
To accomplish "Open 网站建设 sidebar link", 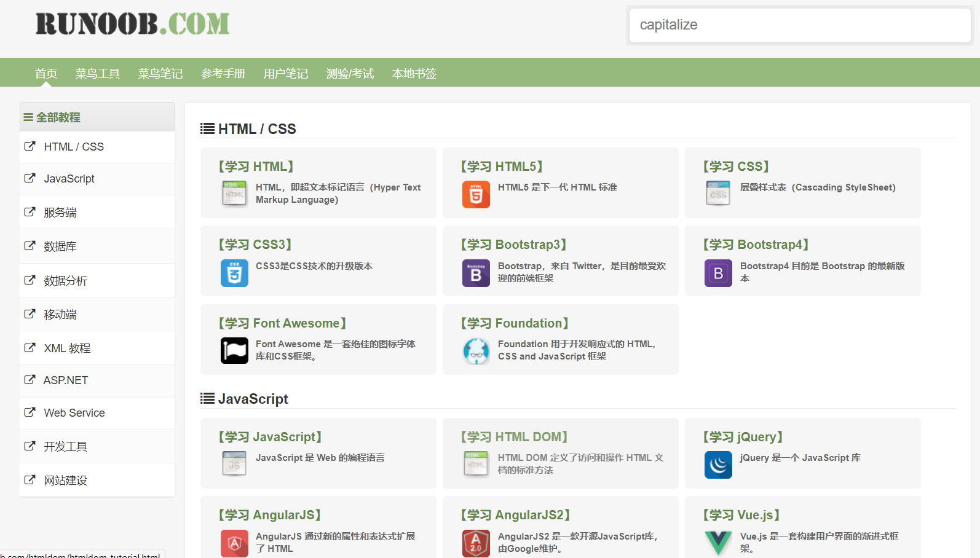I will click(65, 481).
